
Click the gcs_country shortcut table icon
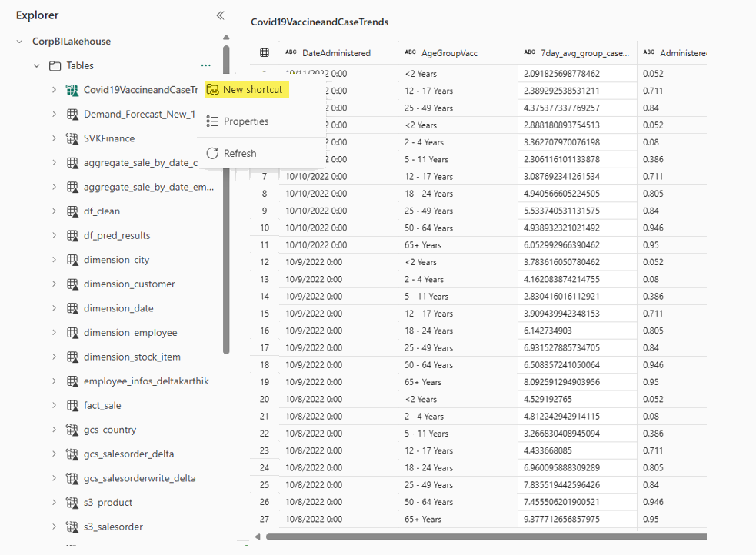point(72,430)
